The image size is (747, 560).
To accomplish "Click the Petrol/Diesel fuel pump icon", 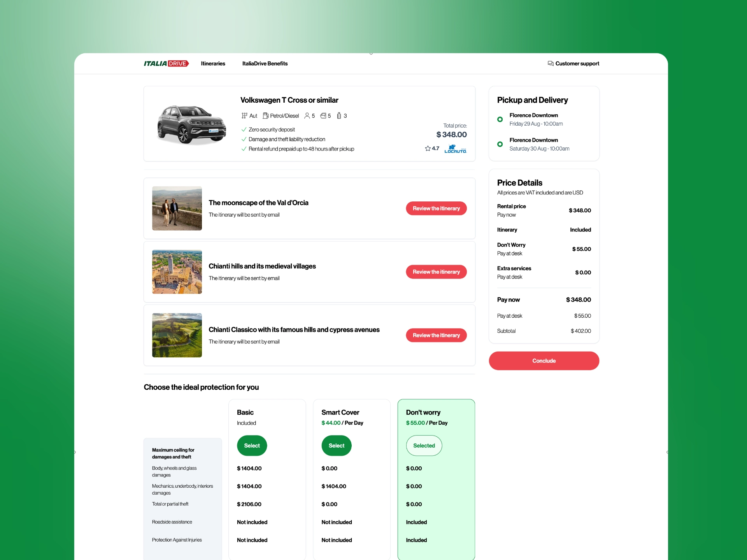I will point(265,115).
